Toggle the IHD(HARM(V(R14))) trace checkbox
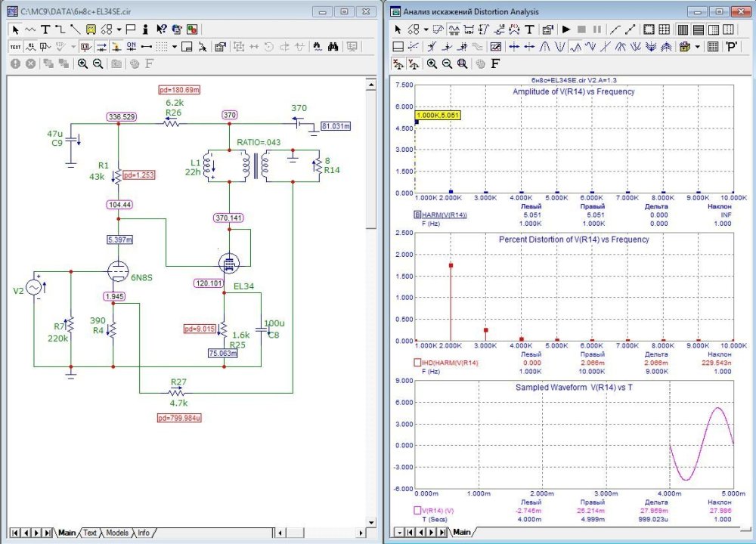The width and height of the screenshot is (756, 544). [417, 363]
